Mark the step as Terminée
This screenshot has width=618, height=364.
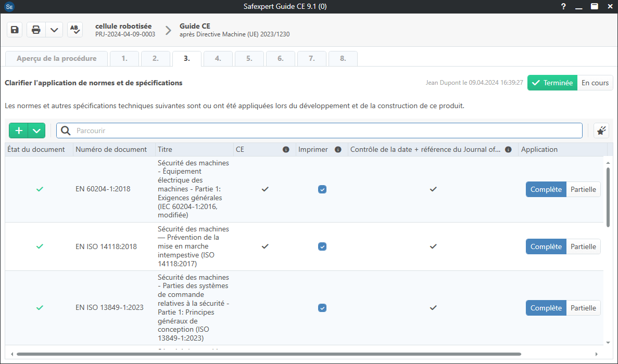tap(552, 82)
